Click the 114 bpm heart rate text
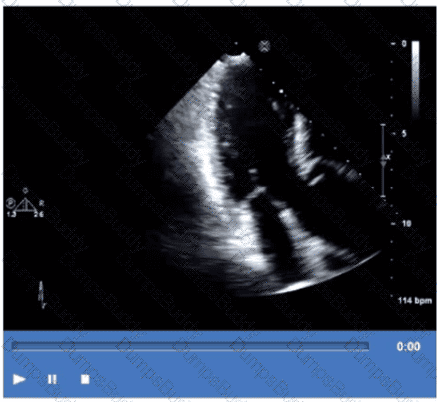 point(415,301)
